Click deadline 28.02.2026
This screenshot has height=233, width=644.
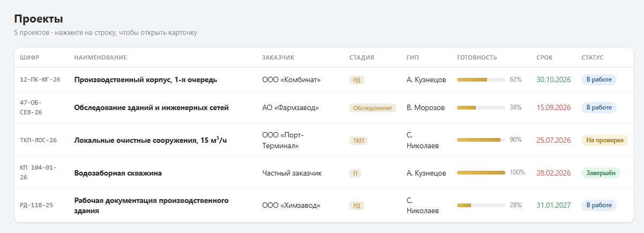click(x=553, y=173)
